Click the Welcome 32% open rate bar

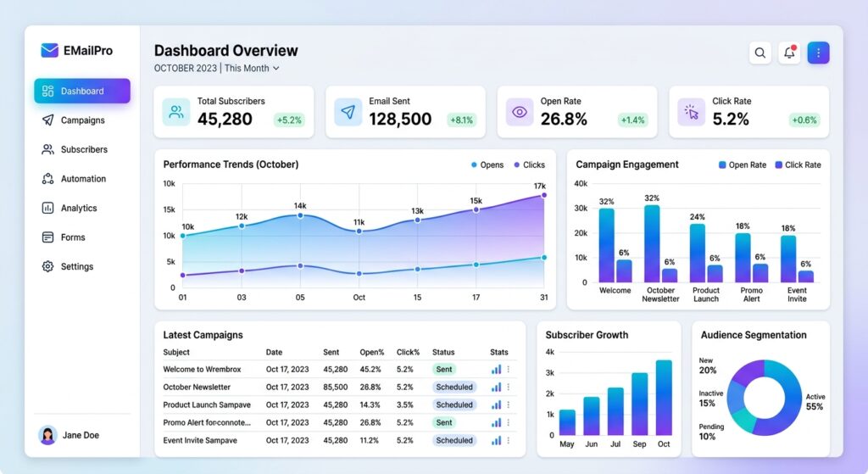click(x=607, y=245)
